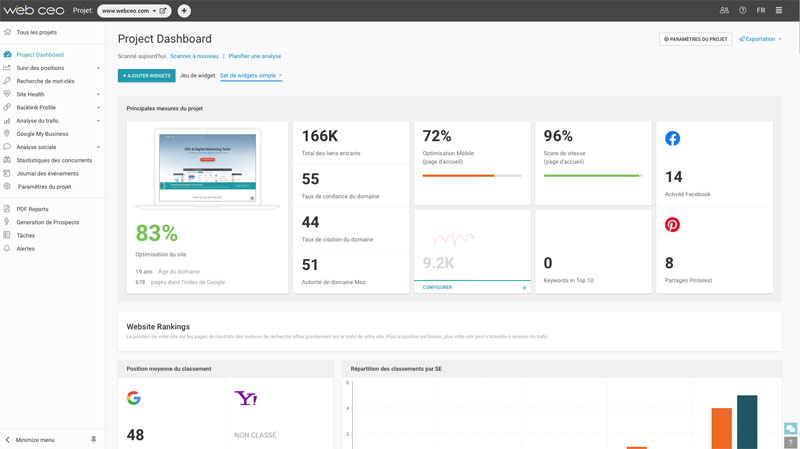
Task: Click the sidebar Paramètres du projet gear icon
Action: click(x=7, y=186)
